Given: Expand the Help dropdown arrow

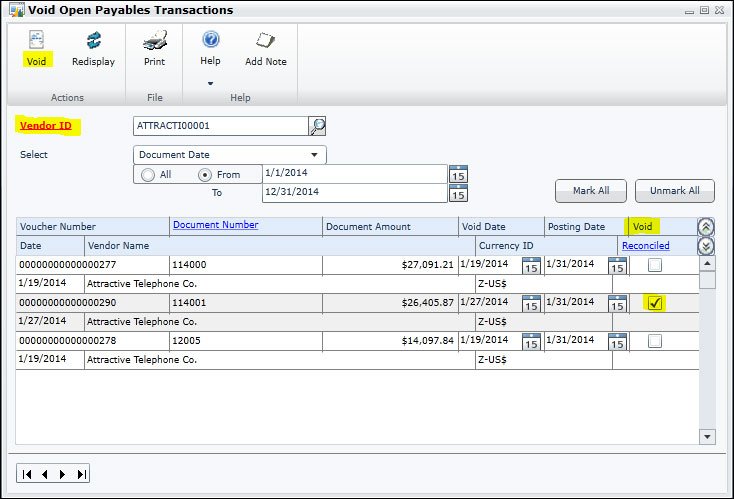Looking at the screenshot, I should (211, 83).
